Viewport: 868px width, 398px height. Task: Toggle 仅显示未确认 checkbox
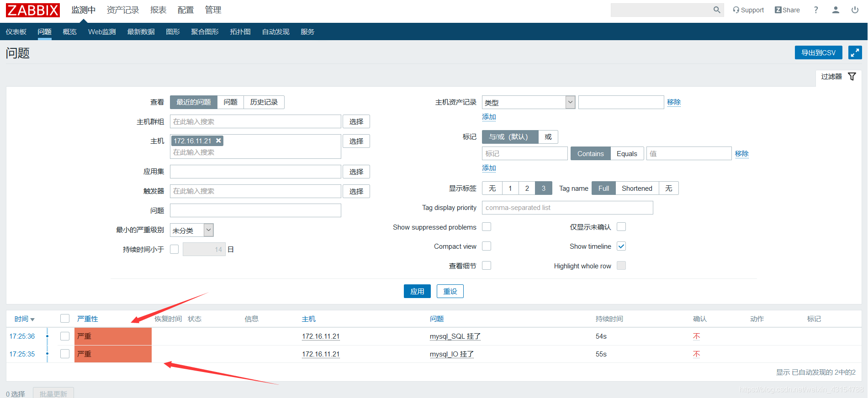621,227
